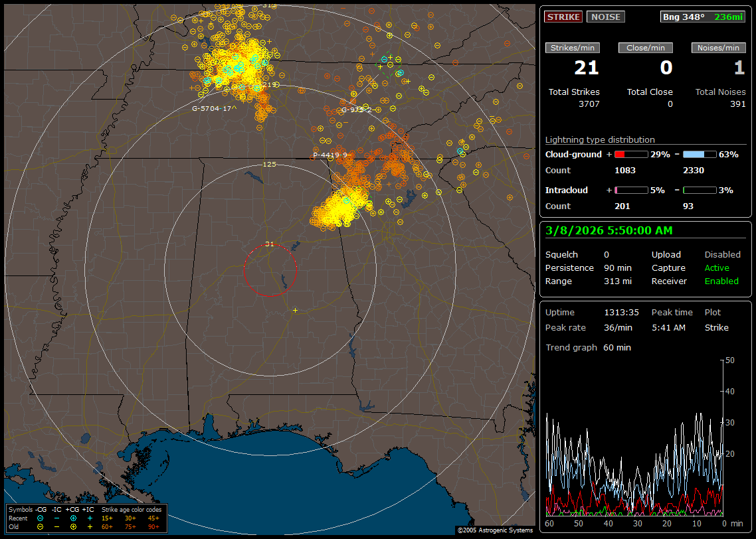The width and height of the screenshot is (756, 539).
Task: Toggle the NOISE indicator button
Action: [x=605, y=17]
